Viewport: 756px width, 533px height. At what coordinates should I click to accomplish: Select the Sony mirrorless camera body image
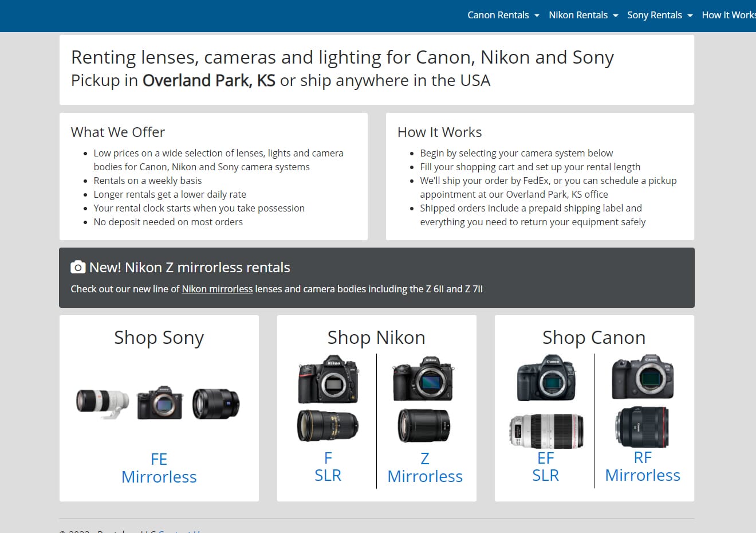pos(160,403)
